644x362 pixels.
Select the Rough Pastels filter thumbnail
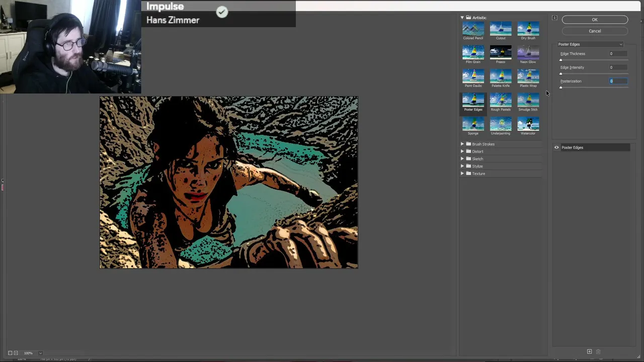click(501, 101)
